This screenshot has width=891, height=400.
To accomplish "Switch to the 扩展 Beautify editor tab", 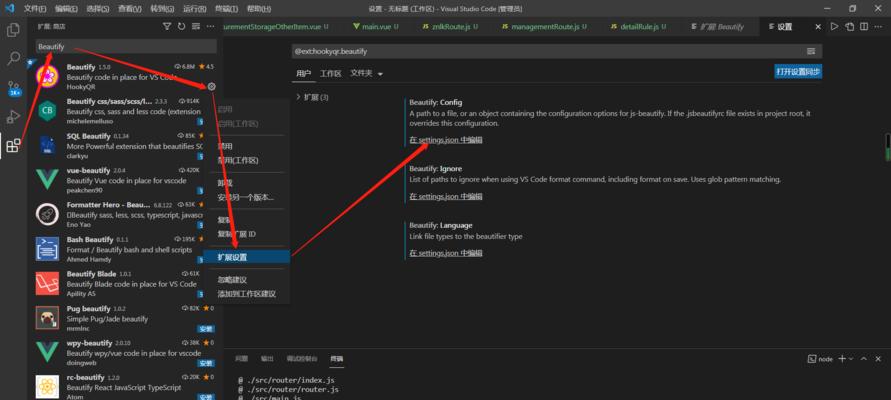I will click(717, 27).
